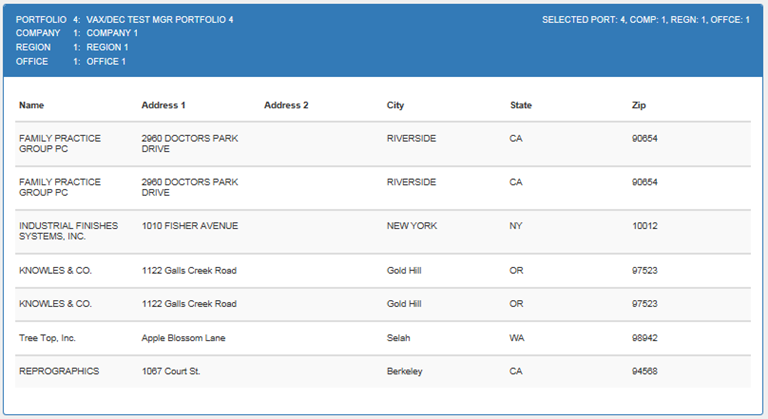Image resolution: width=768 pixels, height=419 pixels.
Task: Select the Tree Top, Inc. row
Action: [383, 338]
